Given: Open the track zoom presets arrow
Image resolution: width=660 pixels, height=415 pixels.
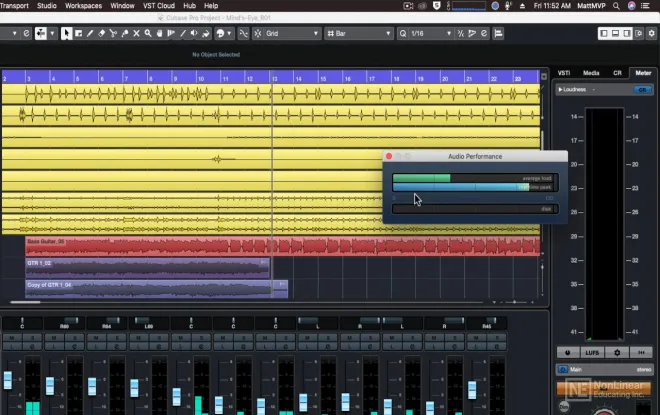Looking at the screenshot, I should coord(494,302).
